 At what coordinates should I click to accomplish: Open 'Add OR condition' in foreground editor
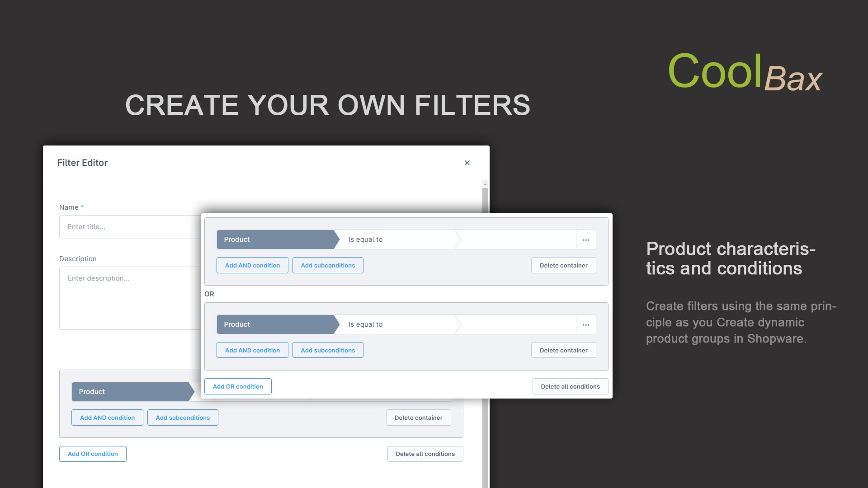pos(238,385)
